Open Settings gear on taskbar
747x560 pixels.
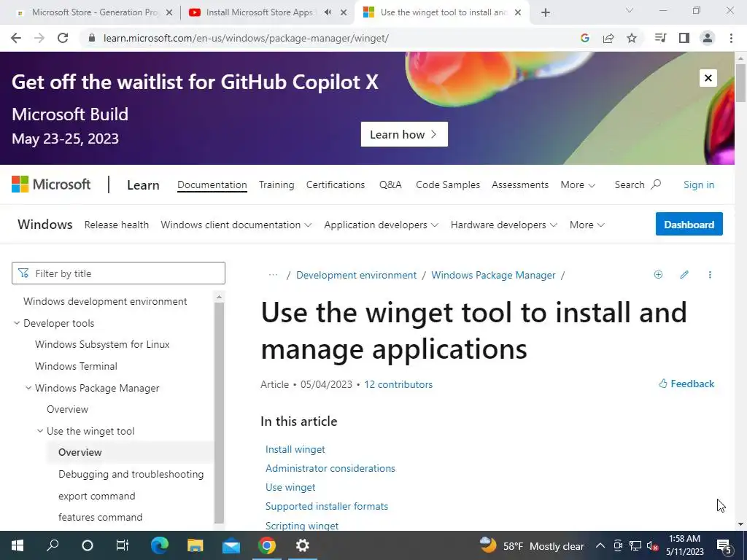click(303, 545)
